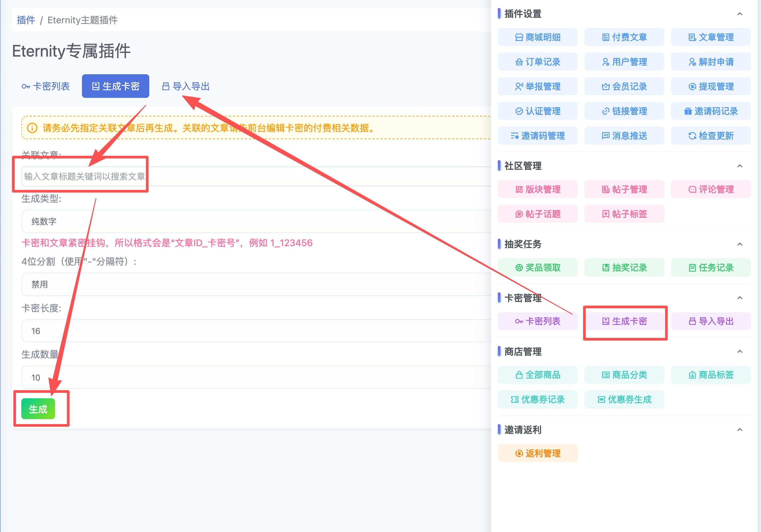This screenshot has width=761, height=532.
Task: Open 用户管理 from the settings panel
Action: tap(624, 62)
